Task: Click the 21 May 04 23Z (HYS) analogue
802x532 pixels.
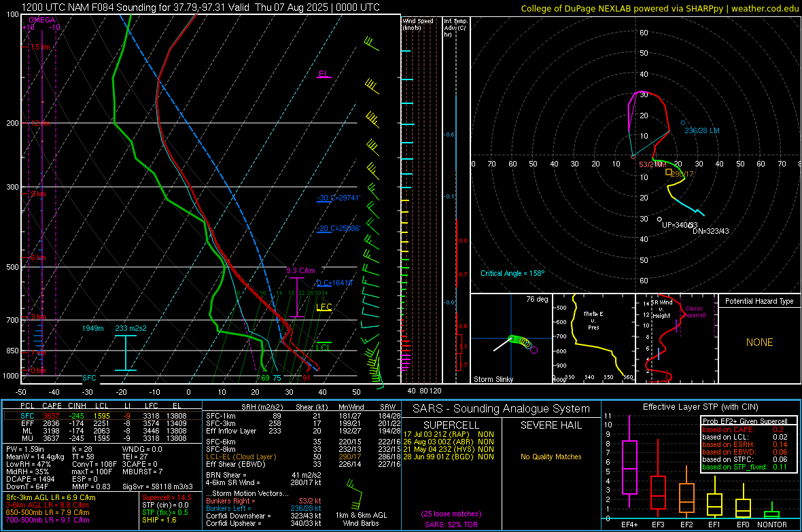Action: coord(449,449)
